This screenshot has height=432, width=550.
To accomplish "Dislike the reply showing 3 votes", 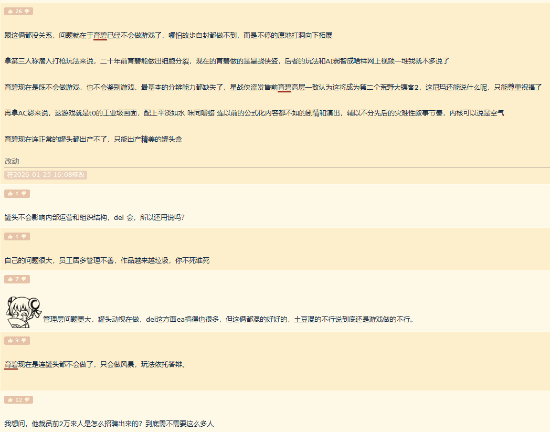I will tap(24, 340).
